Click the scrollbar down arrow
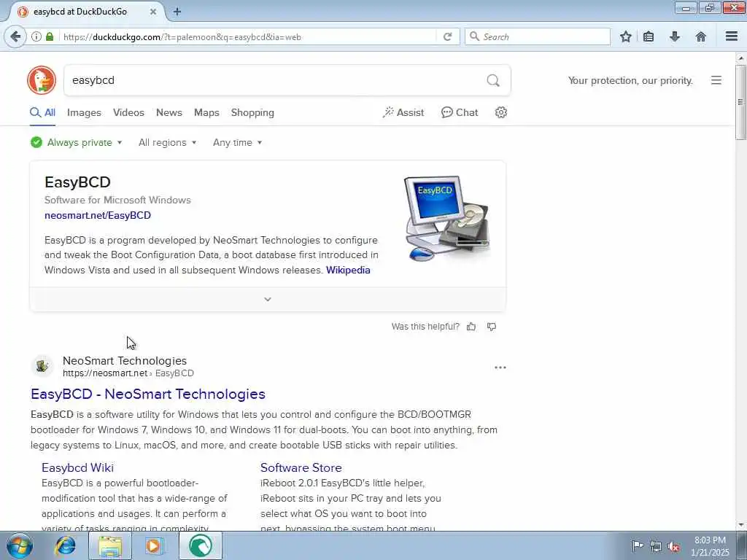 [741, 525]
